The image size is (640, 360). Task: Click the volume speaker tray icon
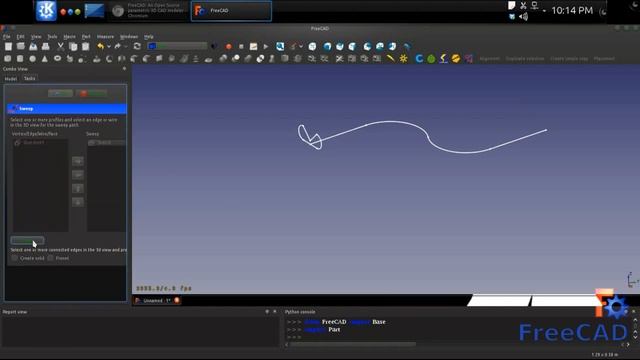(x=523, y=17)
